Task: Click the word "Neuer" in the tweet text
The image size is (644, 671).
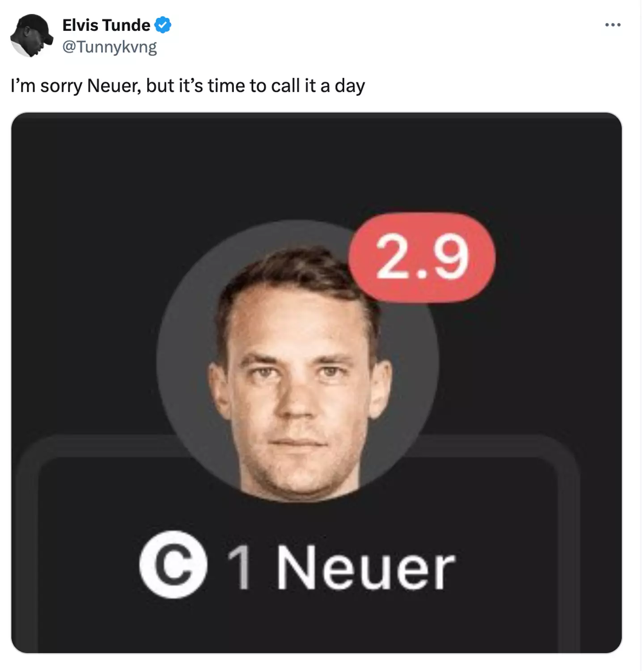Action: tap(114, 85)
